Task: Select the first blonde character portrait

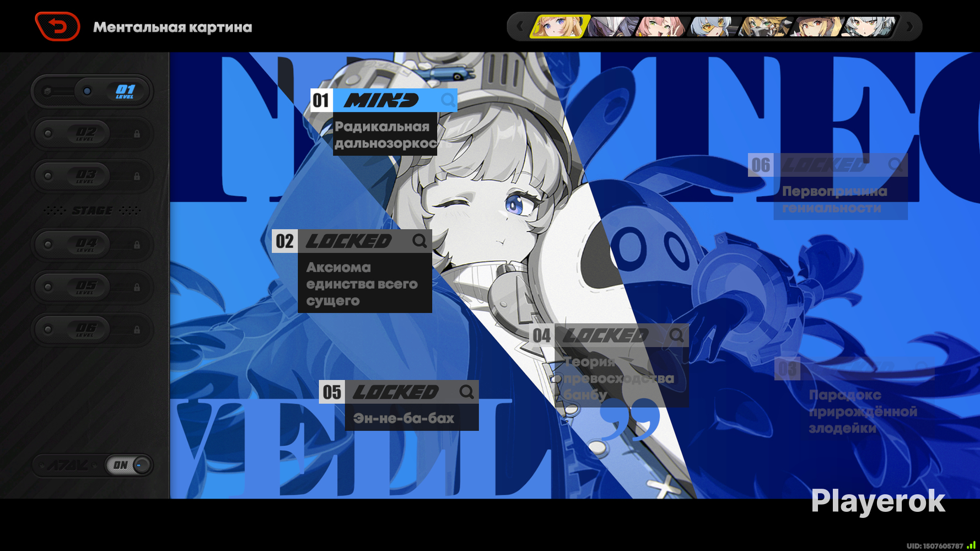Action: point(559,26)
